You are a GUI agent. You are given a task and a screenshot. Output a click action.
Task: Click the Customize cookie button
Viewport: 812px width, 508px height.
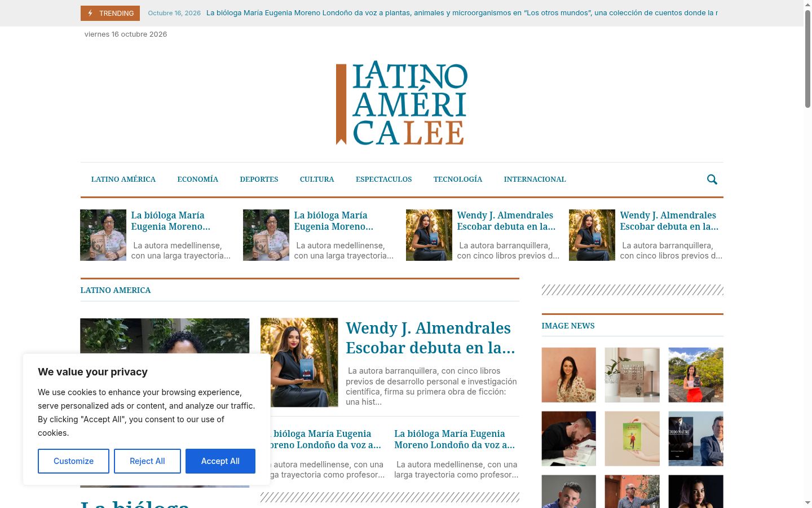pyautogui.click(x=73, y=461)
